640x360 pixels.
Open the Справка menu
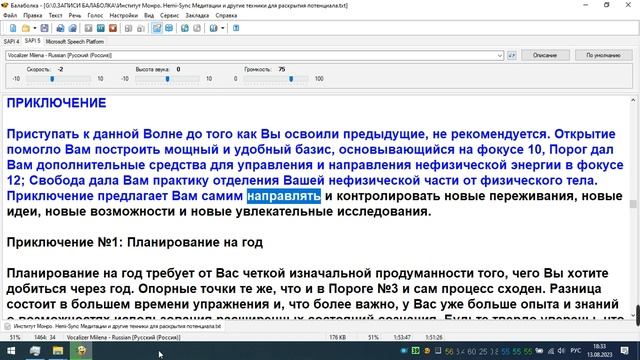click(x=226, y=16)
